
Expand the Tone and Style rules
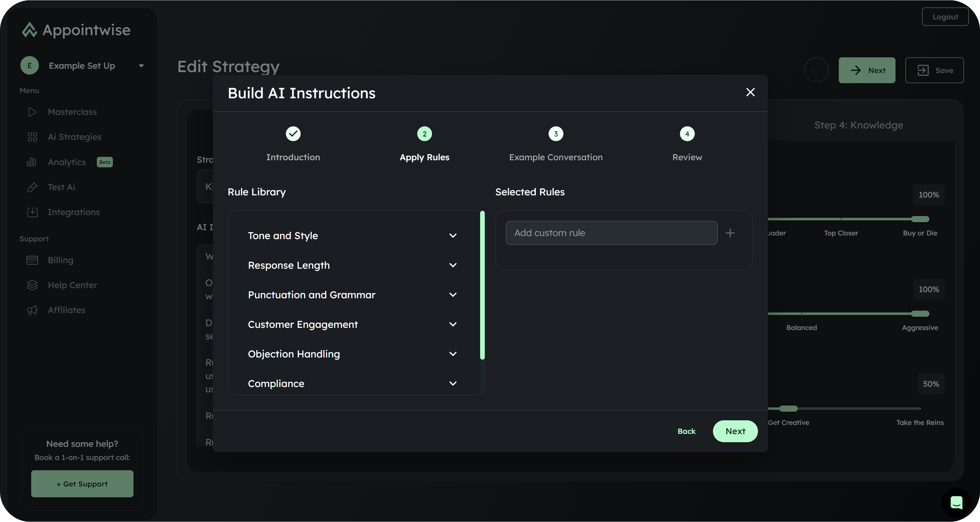pos(453,236)
